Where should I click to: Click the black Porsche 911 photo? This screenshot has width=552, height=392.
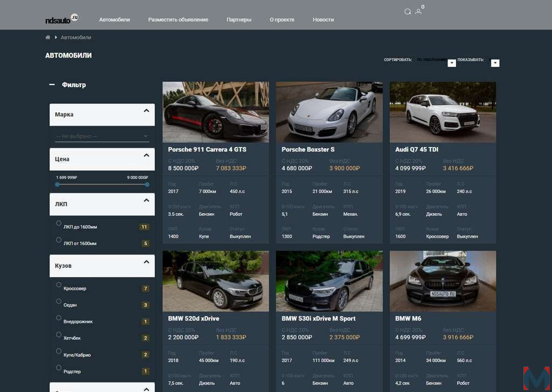[216, 112]
